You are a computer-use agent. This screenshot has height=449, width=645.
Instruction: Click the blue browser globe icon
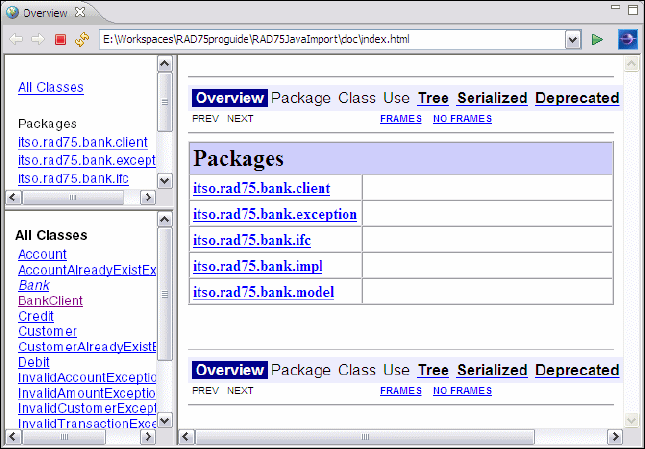coord(628,39)
